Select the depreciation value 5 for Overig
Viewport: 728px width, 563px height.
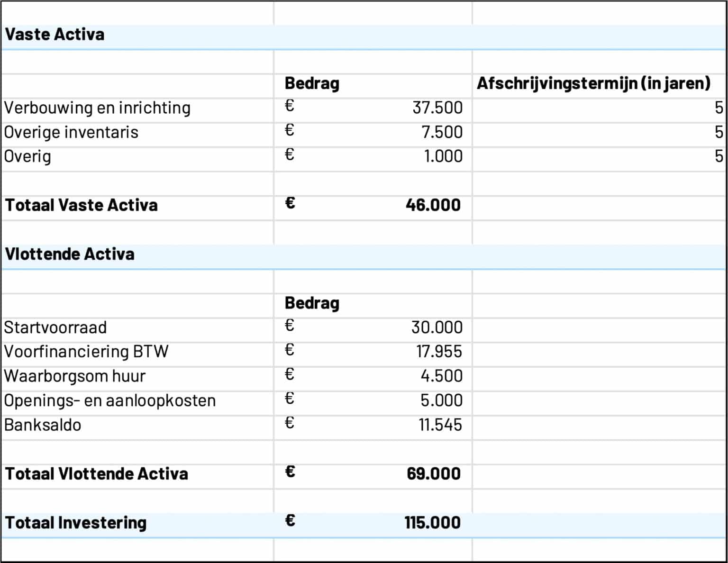[x=719, y=156]
